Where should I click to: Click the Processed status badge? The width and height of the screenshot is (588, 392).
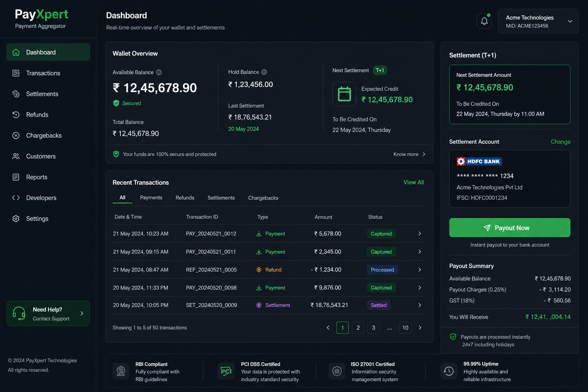(382, 270)
